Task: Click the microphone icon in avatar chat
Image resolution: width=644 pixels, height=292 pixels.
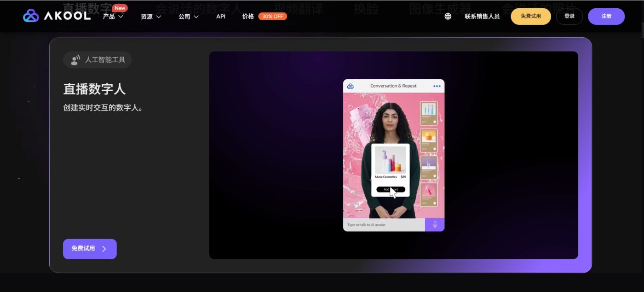Action: tap(435, 225)
